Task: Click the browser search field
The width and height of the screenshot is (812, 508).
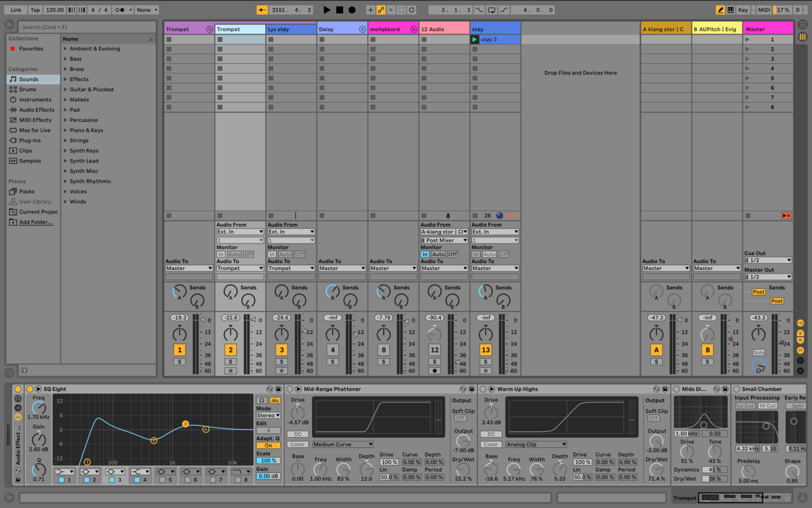Action: coord(85,27)
